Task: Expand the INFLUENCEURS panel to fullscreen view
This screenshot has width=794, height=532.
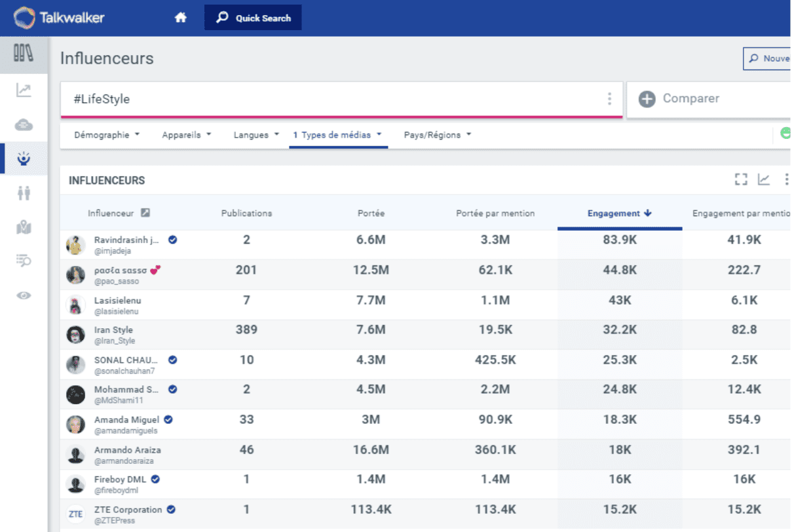Action: pos(741,179)
